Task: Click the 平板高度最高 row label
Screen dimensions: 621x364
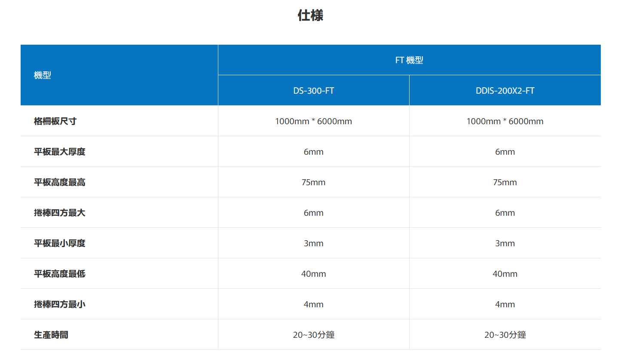Action: [60, 182]
